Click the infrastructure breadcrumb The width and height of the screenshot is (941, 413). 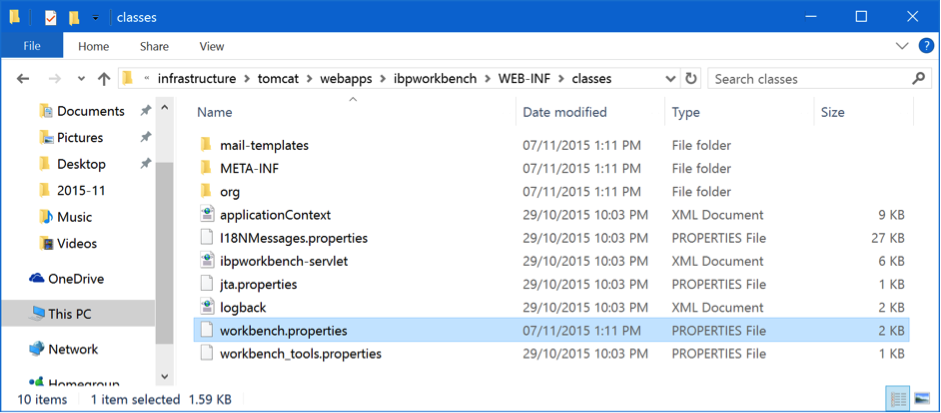197,79
